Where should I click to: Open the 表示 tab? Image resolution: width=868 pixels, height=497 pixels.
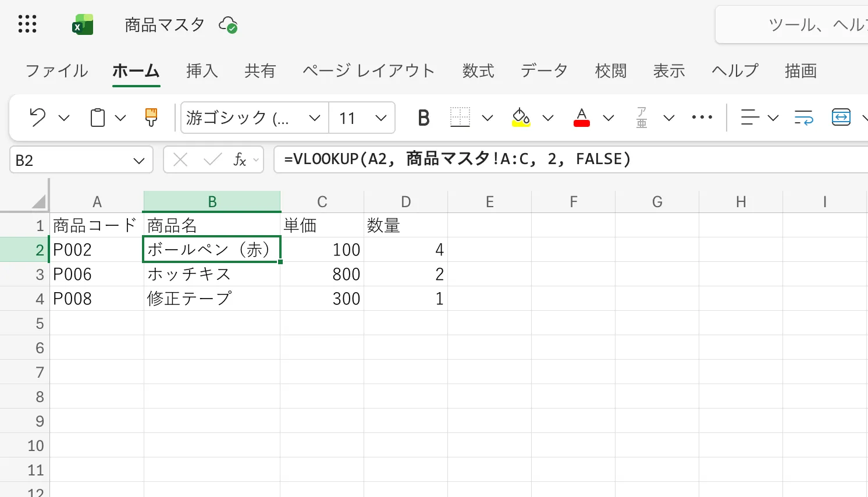click(x=669, y=71)
